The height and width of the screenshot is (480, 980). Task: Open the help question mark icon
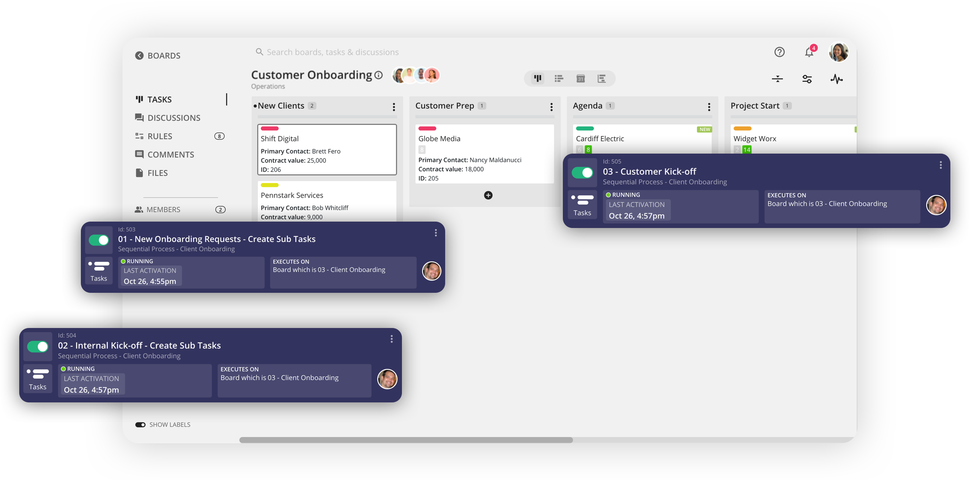pyautogui.click(x=779, y=52)
